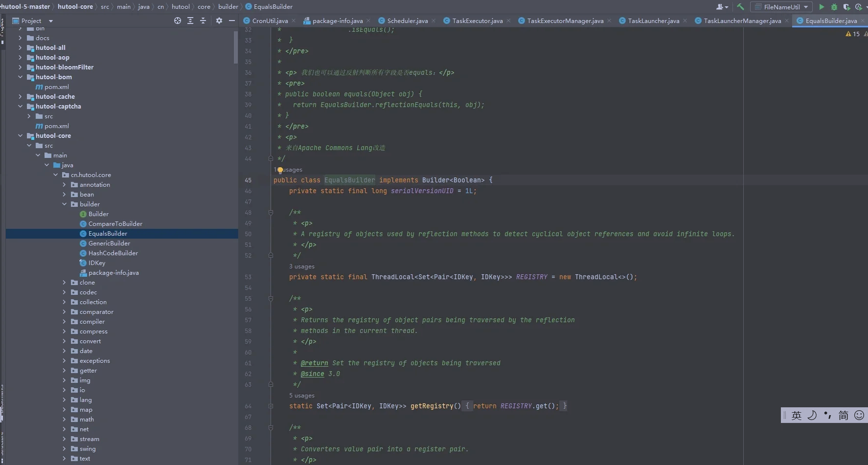
Task: Debug FileNameUtil with the bug icon
Action: (834, 7)
